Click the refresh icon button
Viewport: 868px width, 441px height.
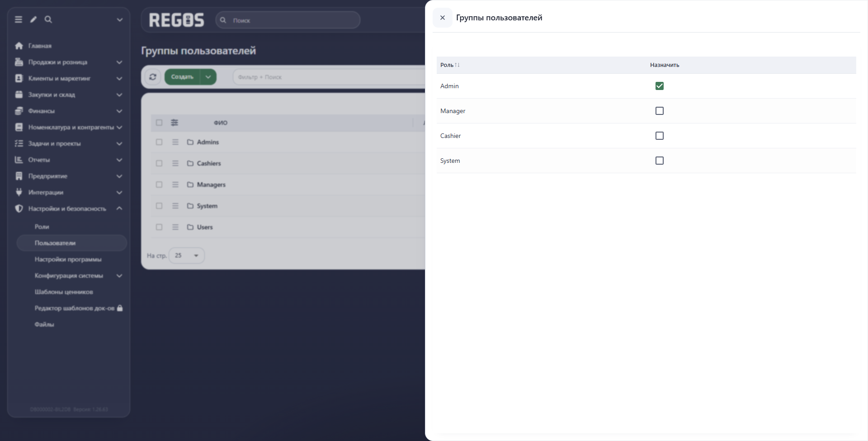(x=153, y=77)
